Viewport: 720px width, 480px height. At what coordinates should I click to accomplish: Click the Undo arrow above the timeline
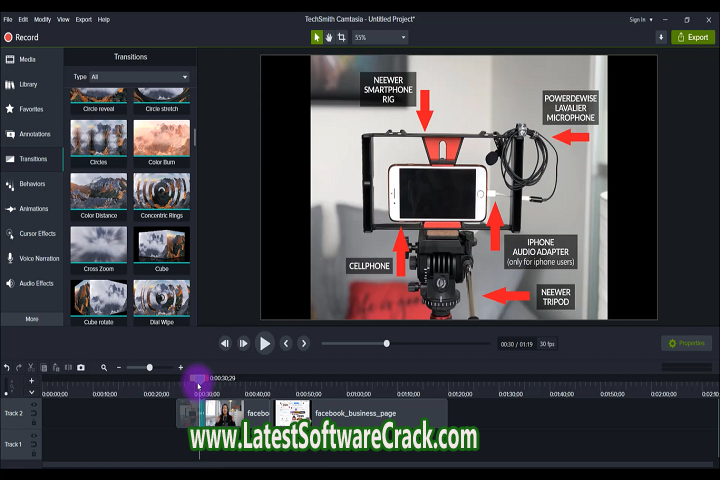click(6, 367)
